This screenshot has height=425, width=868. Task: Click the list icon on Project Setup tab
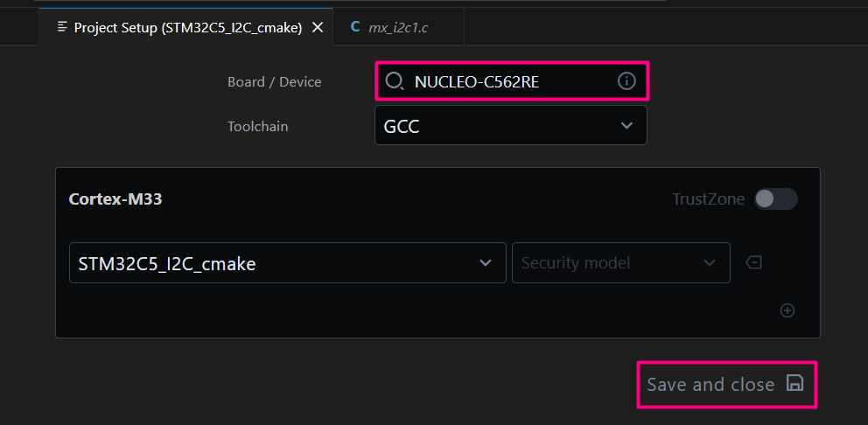63,26
